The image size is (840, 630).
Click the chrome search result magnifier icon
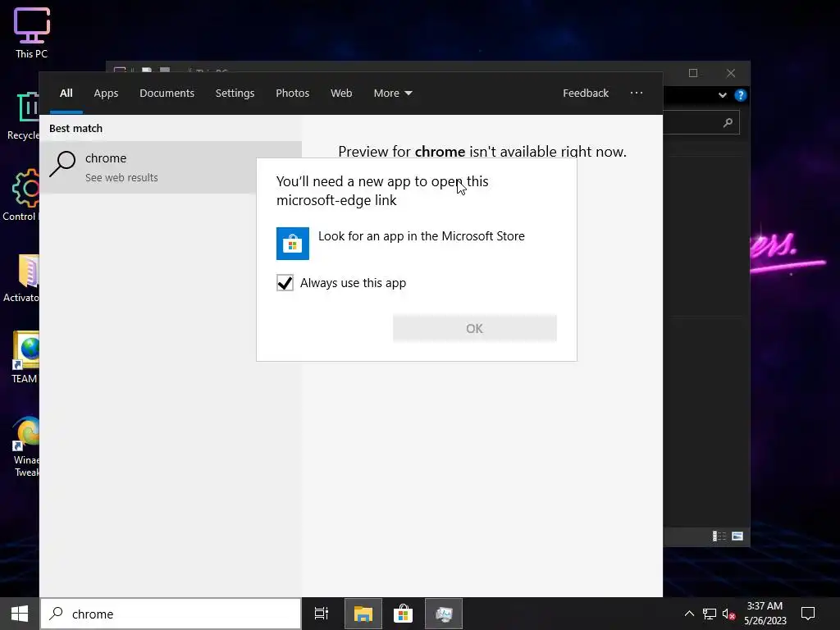click(x=62, y=164)
